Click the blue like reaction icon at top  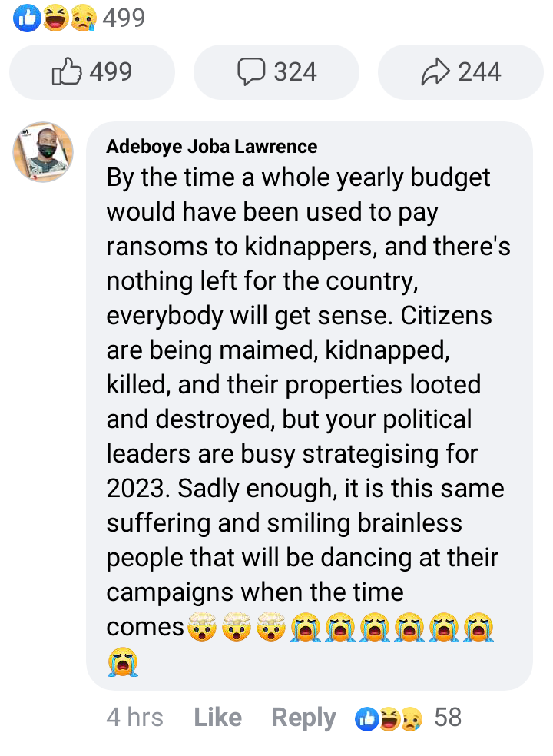point(27,18)
